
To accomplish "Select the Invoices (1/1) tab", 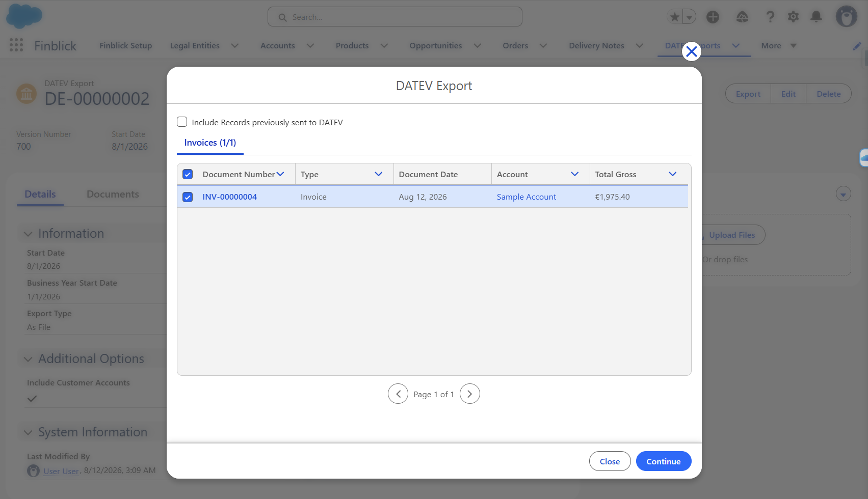I will 210,143.
